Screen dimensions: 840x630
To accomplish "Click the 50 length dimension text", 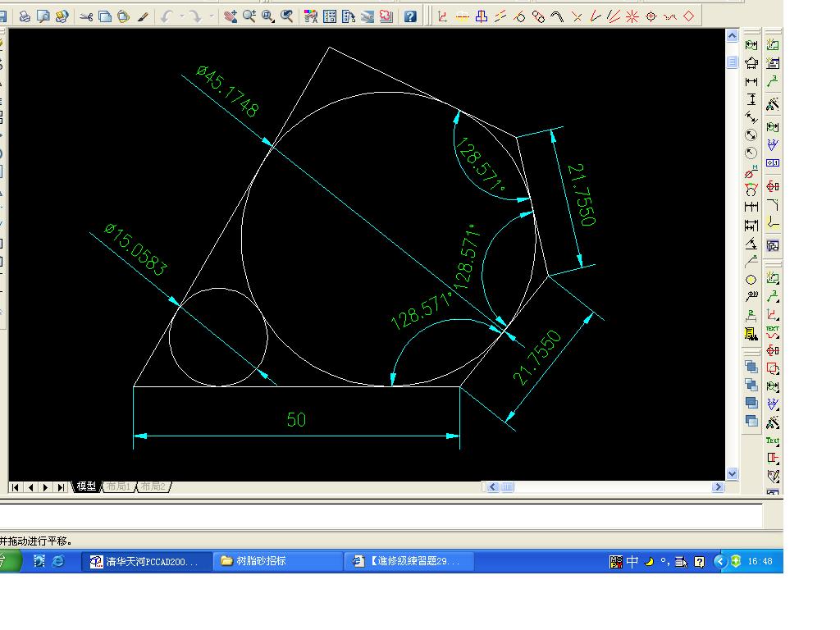I will tap(296, 419).
